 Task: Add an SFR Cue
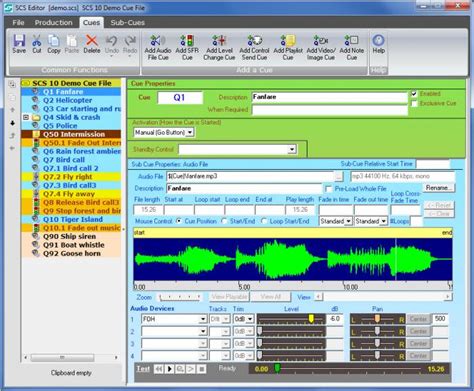[187, 48]
